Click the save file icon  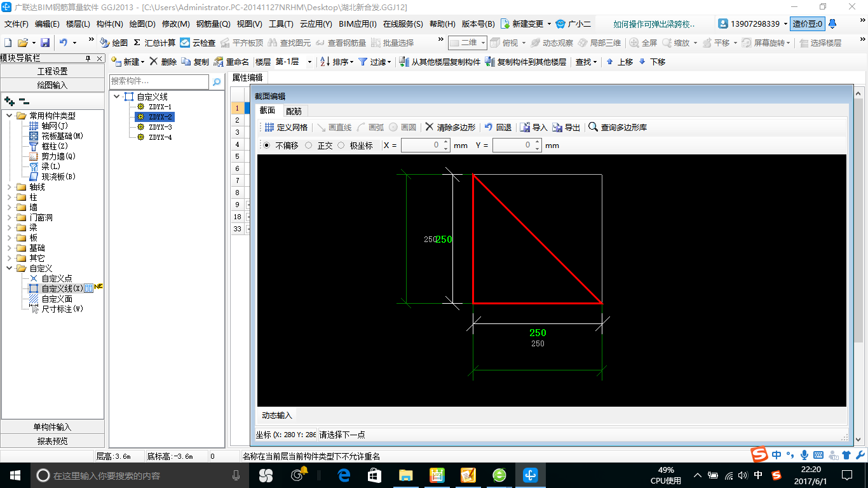(x=45, y=43)
